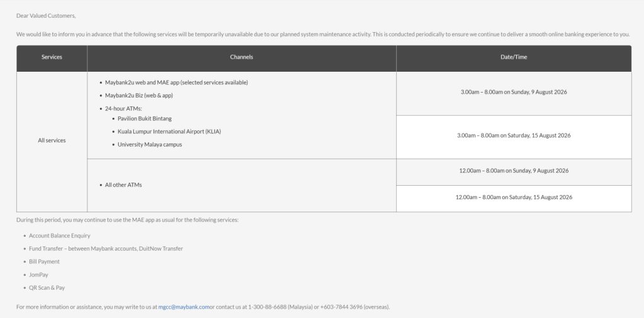Click the phone number 1-300-88-6688

coord(267,307)
